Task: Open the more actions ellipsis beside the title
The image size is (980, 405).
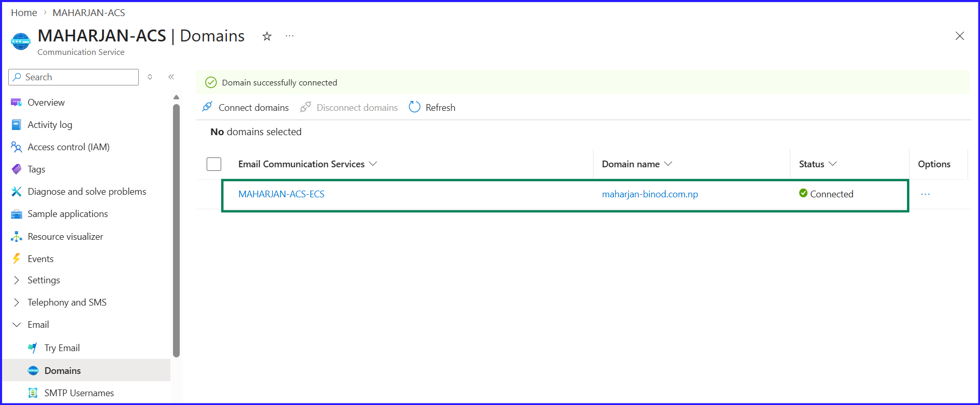Action: tap(290, 36)
